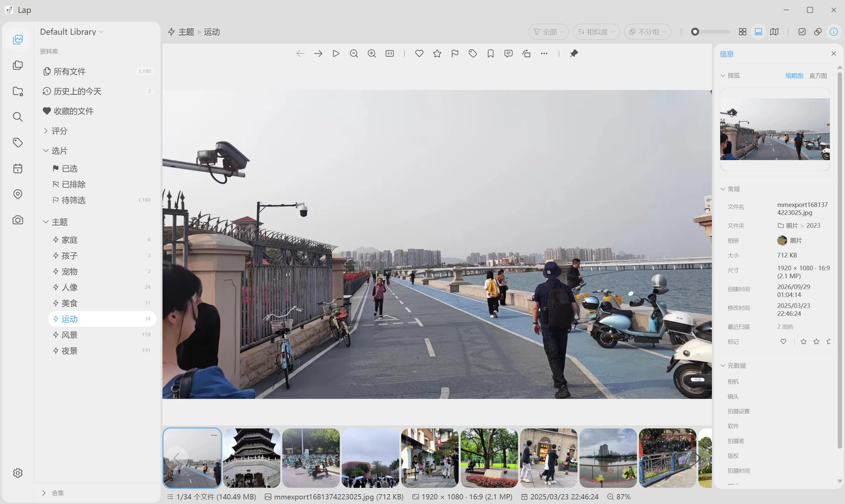845x504 pixels.
Task: Set zoom to 1:1 actual size
Action: coord(389,54)
